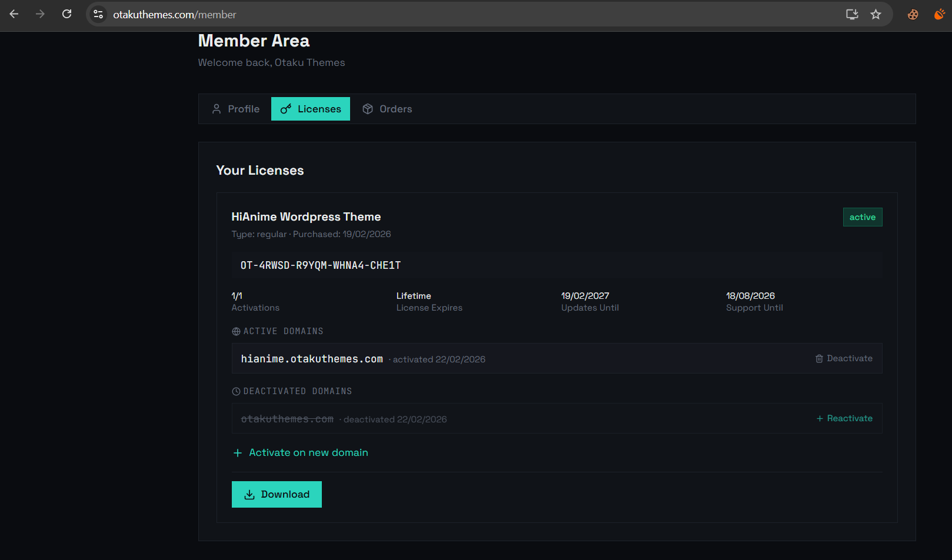Click the globe icon beside ACTIVE DOMAINS
The height and width of the screenshot is (560, 952).
click(235, 331)
